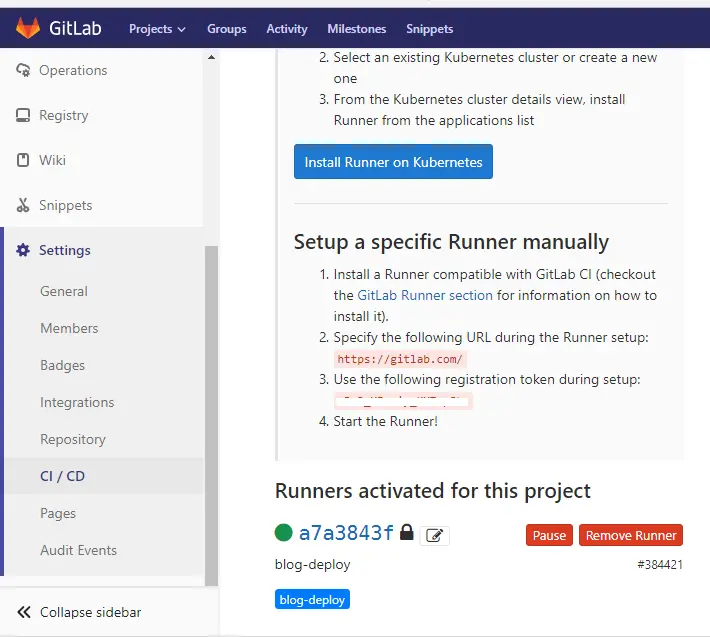Click the blog-deploy runner description text
This screenshot has height=637, width=710.
pyautogui.click(x=312, y=565)
